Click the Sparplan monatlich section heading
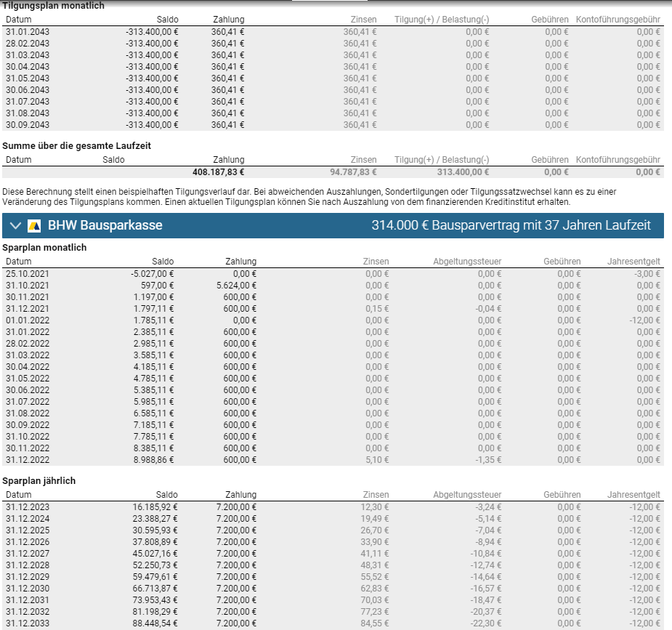 pyautogui.click(x=44, y=248)
